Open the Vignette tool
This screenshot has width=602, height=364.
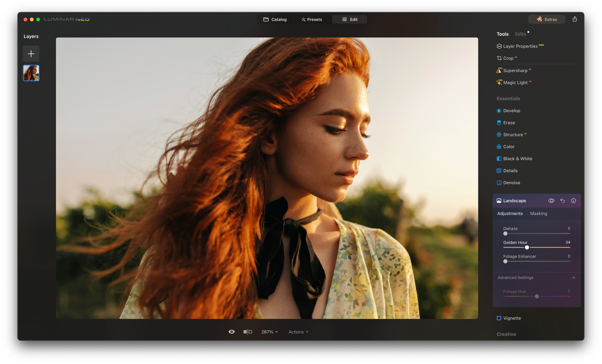pyautogui.click(x=512, y=318)
